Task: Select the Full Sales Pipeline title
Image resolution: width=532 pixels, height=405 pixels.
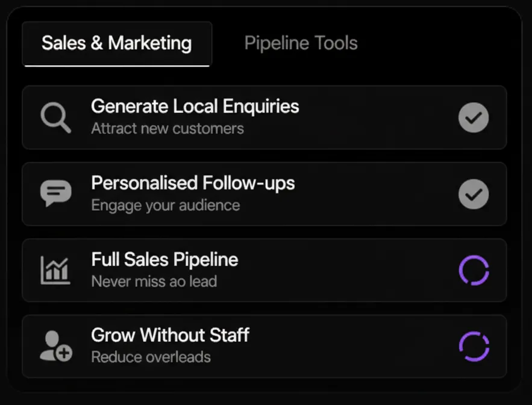Action: pyautogui.click(x=164, y=259)
